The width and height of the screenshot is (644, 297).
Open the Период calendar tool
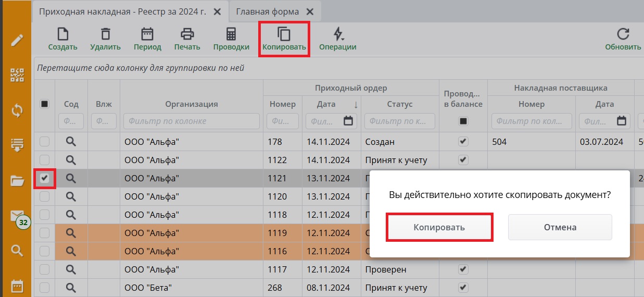(x=147, y=35)
